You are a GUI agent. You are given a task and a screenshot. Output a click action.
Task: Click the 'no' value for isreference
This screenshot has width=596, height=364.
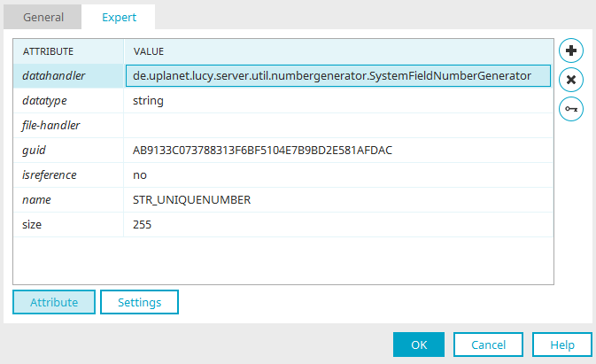[x=338, y=174]
